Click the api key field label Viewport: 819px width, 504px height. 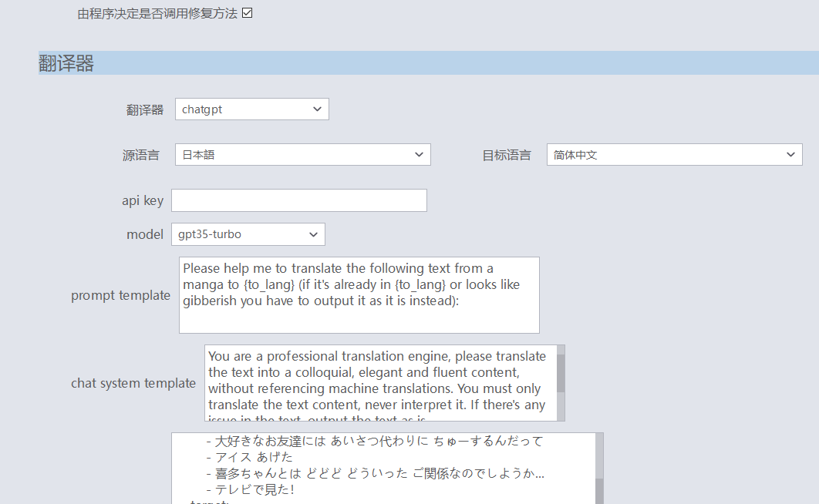(143, 200)
